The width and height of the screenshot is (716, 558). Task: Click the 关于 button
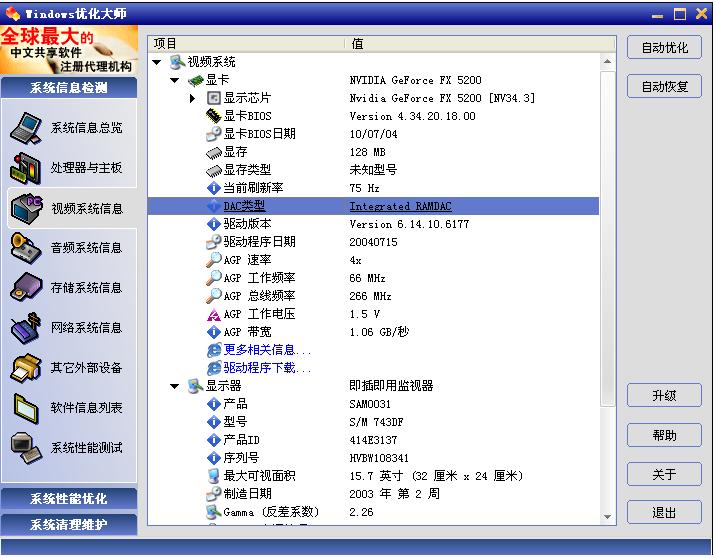click(664, 474)
